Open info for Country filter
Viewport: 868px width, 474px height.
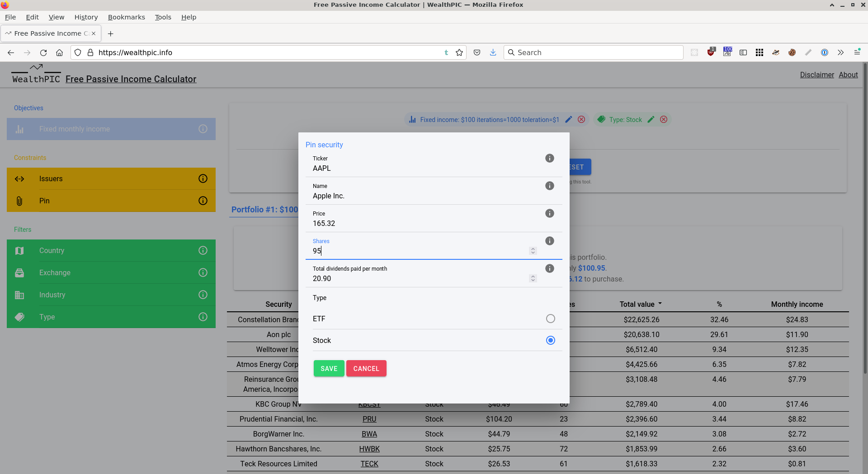203,250
